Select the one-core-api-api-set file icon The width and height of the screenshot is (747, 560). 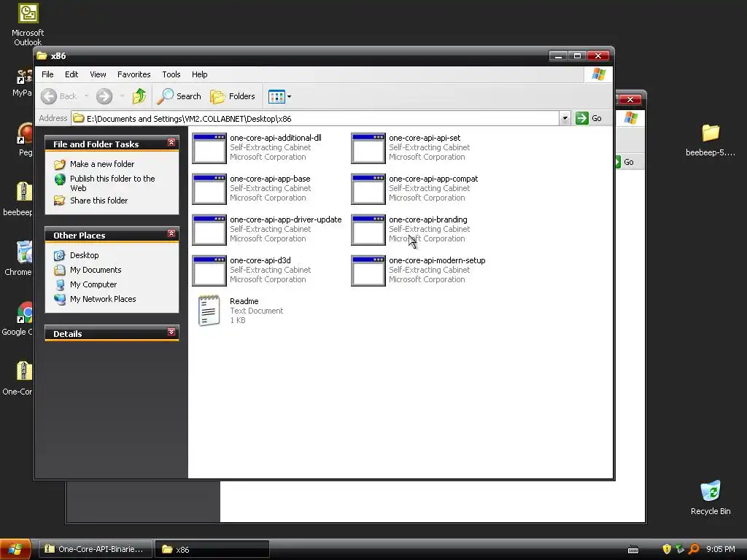pos(368,147)
